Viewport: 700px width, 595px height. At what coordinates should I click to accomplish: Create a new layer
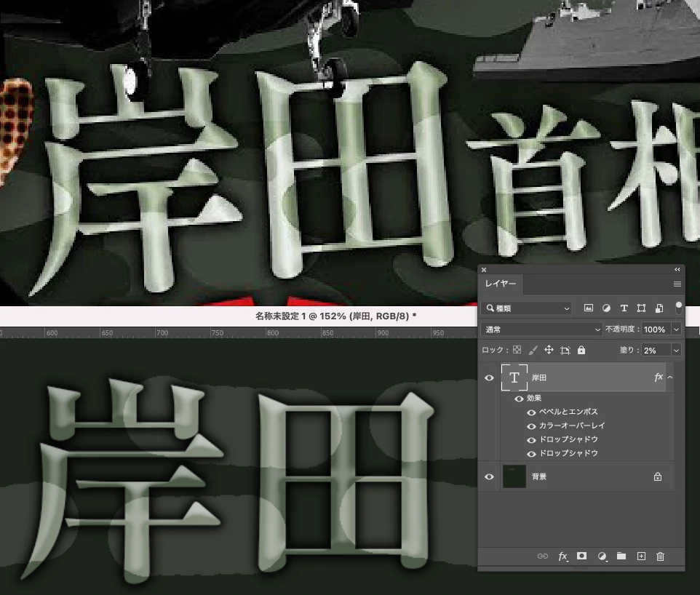641,556
